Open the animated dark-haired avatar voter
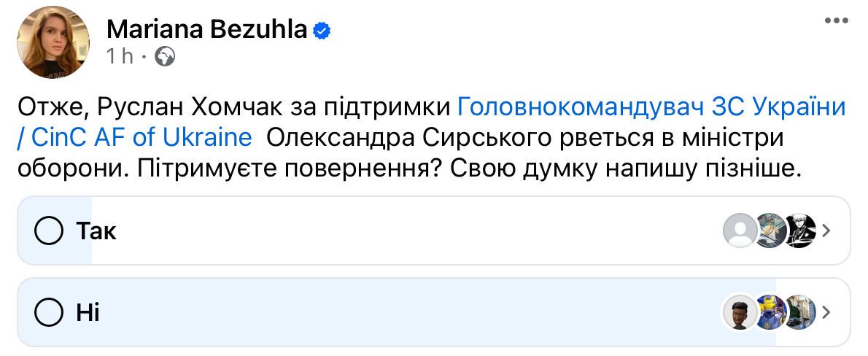 (740, 311)
